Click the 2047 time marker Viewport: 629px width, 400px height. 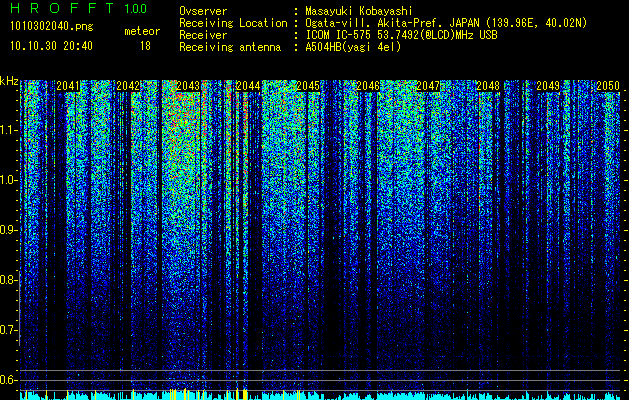[428, 86]
